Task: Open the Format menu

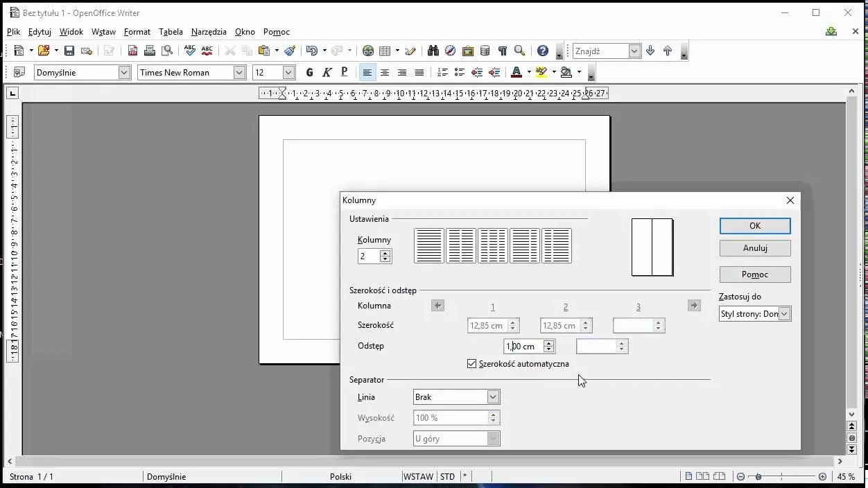Action: (137, 32)
